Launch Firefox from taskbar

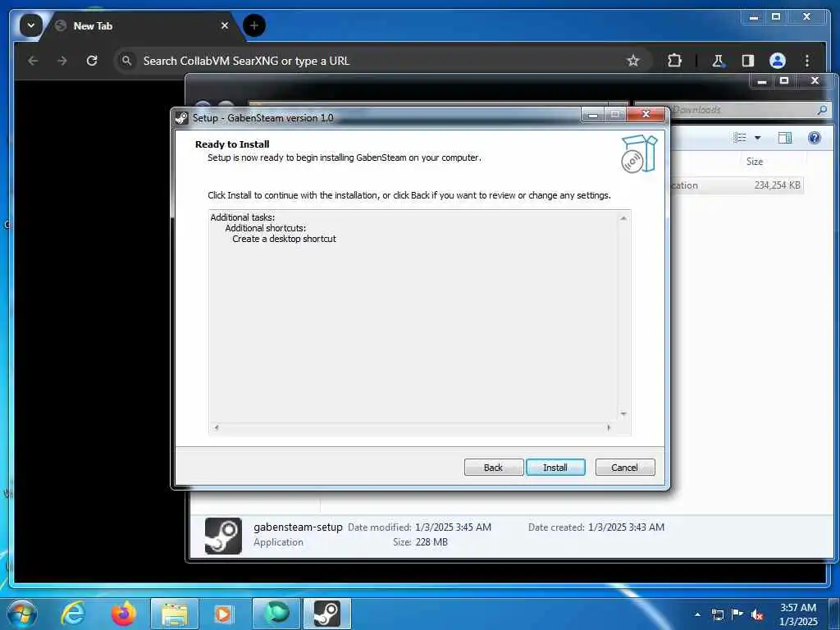coord(123,614)
